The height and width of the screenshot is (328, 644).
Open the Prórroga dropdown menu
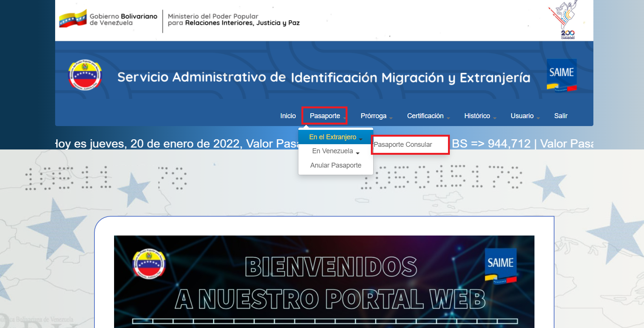[x=376, y=116]
